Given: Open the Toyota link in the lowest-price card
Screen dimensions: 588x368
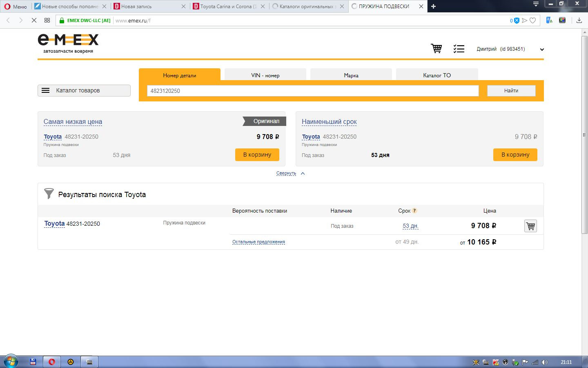Looking at the screenshot, I should [53, 137].
